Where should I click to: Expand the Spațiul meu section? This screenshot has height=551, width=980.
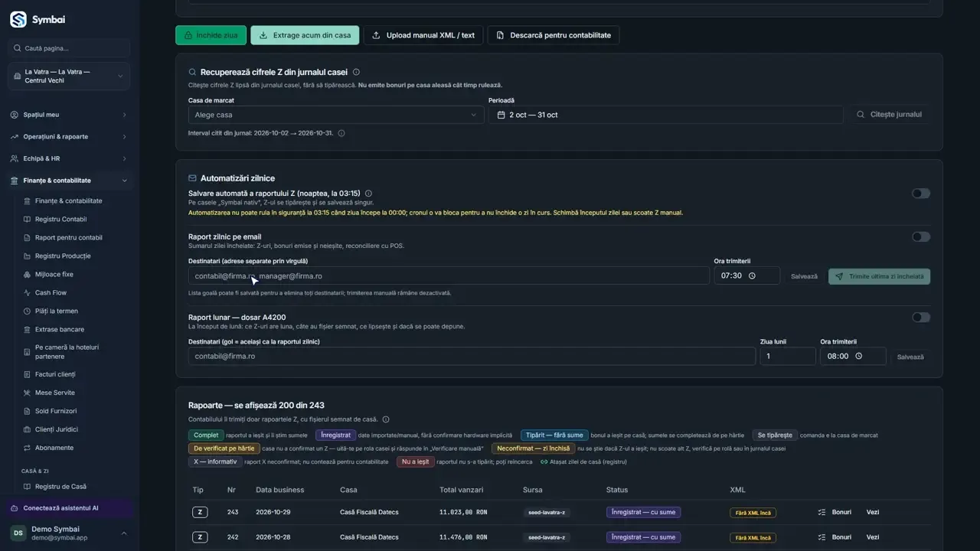69,115
